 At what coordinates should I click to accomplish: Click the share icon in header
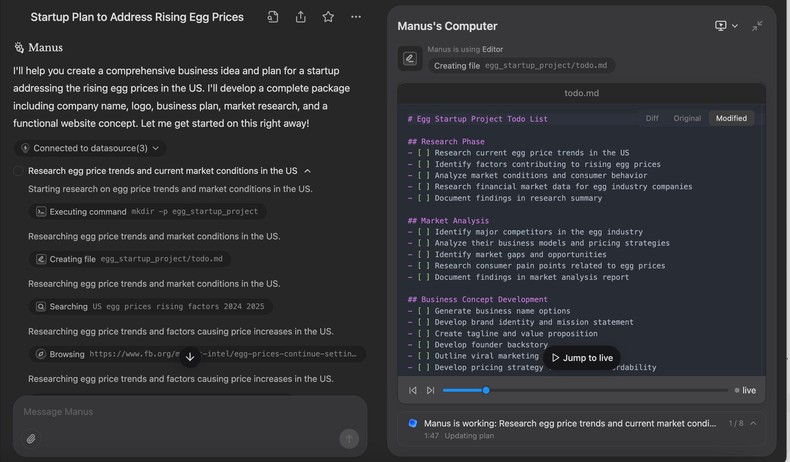(x=301, y=17)
